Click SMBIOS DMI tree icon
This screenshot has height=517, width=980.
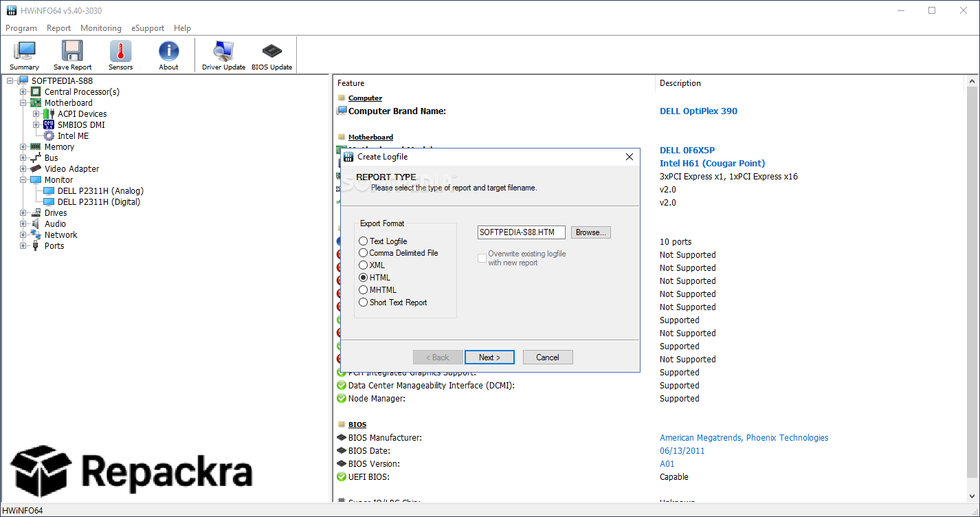(x=49, y=125)
